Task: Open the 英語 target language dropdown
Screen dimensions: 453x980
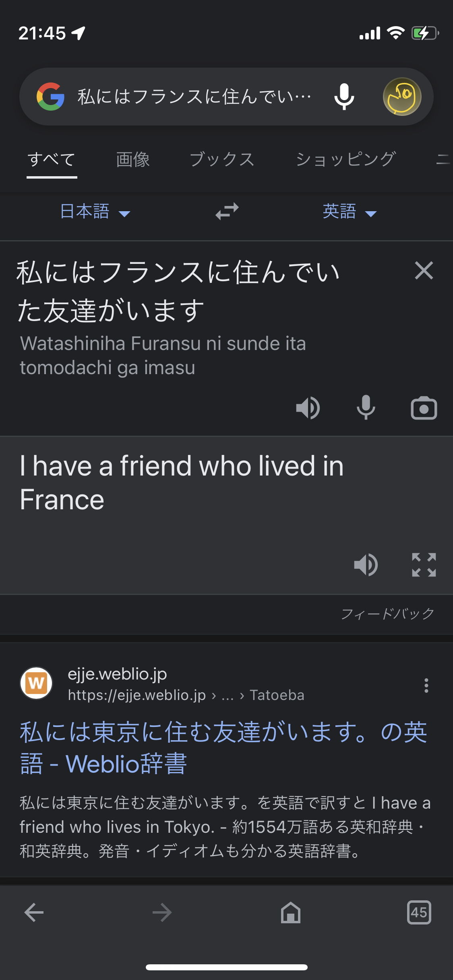Action: click(350, 212)
